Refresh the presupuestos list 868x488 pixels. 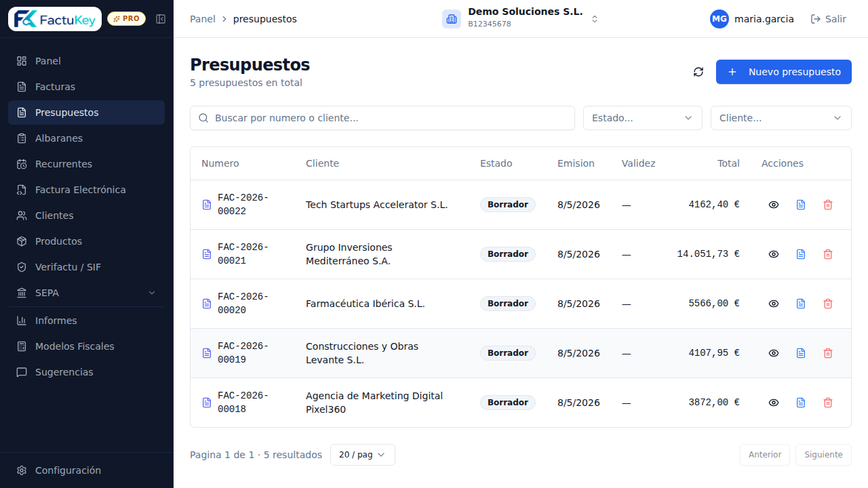click(698, 72)
